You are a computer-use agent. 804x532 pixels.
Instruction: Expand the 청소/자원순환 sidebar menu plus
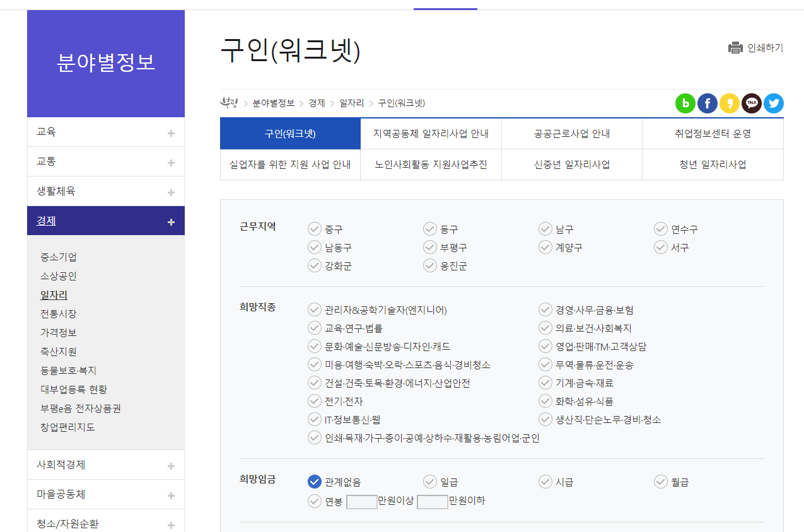171,525
